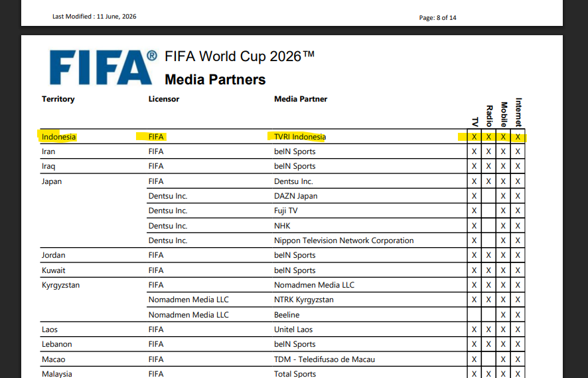The image size is (588, 378).
Task: Select the Media Partners heading
Action: pyautogui.click(x=215, y=80)
